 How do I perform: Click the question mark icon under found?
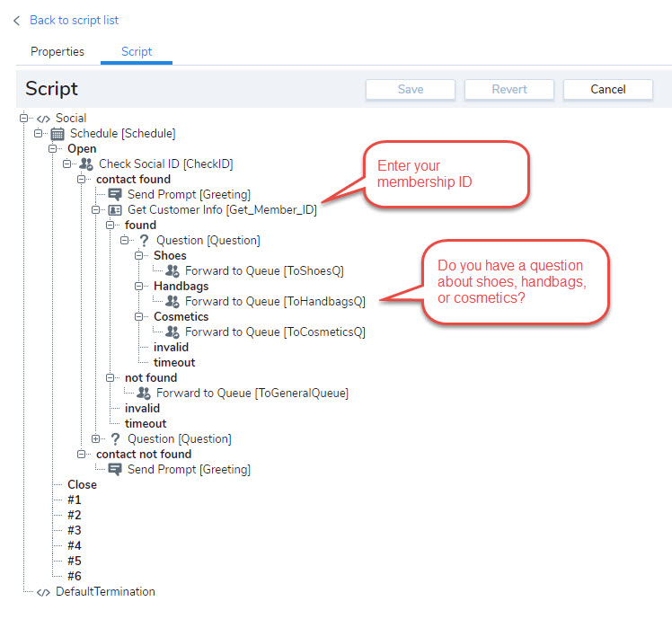(144, 241)
